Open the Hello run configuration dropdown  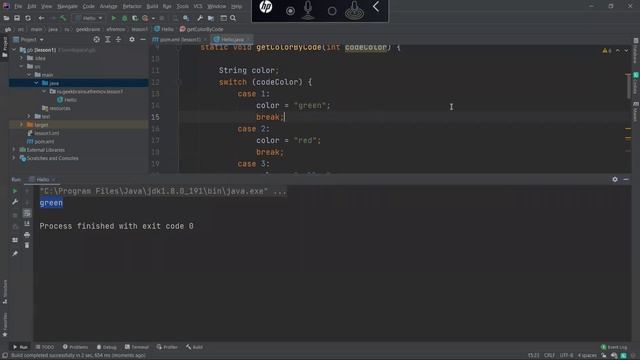tap(89, 18)
